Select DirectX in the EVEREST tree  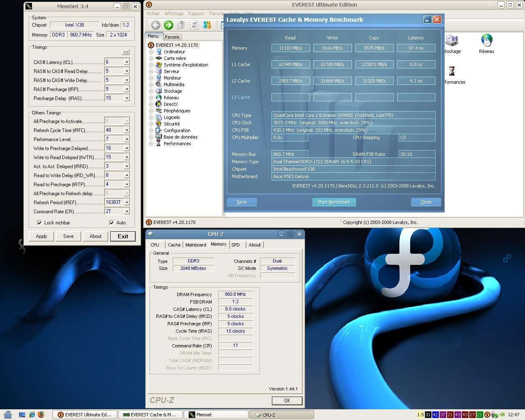pyautogui.click(x=171, y=104)
